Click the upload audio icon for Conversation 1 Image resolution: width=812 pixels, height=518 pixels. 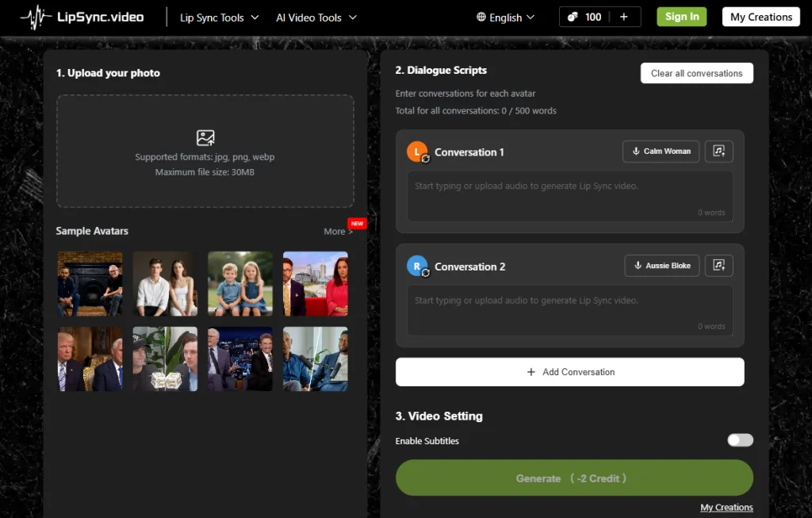click(719, 152)
